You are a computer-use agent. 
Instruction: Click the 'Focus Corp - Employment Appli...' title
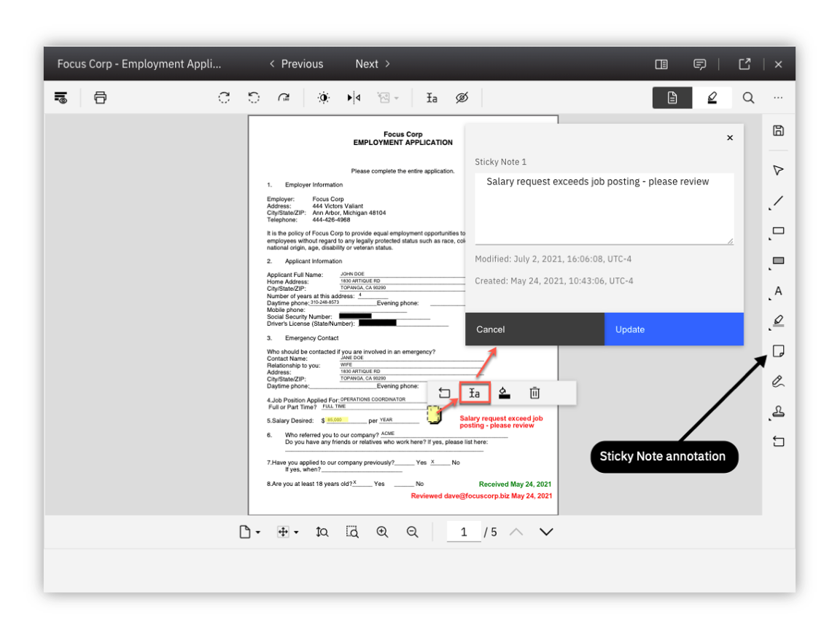[139, 64]
